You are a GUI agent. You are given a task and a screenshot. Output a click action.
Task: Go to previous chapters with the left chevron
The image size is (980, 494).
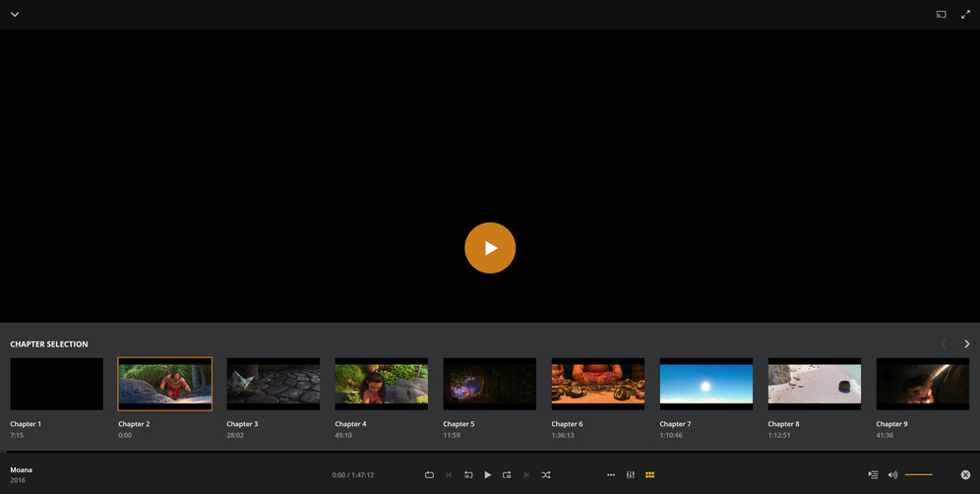tap(944, 343)
